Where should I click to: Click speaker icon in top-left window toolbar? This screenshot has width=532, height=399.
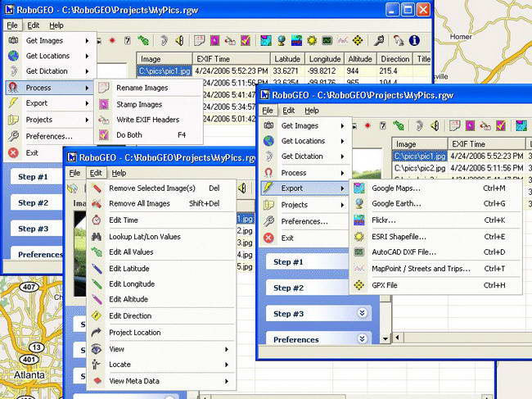tap(179, 41)
